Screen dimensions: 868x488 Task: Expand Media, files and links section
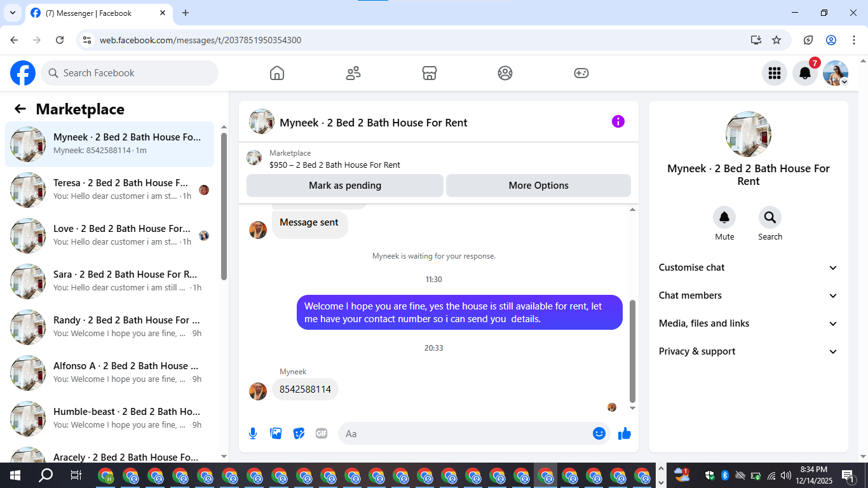tap(749, 323)
